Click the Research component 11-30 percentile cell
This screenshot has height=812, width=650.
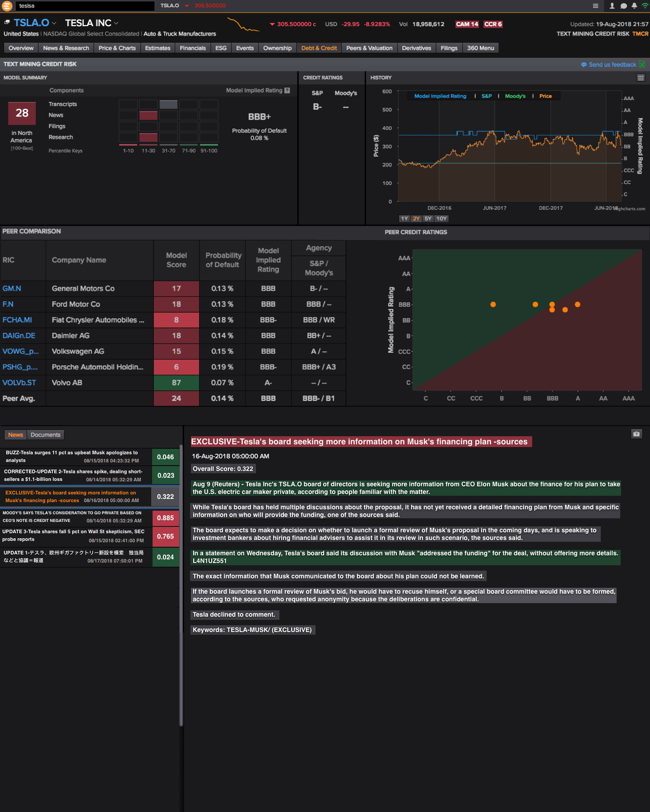pyautogui.click(x=149, y=137)
